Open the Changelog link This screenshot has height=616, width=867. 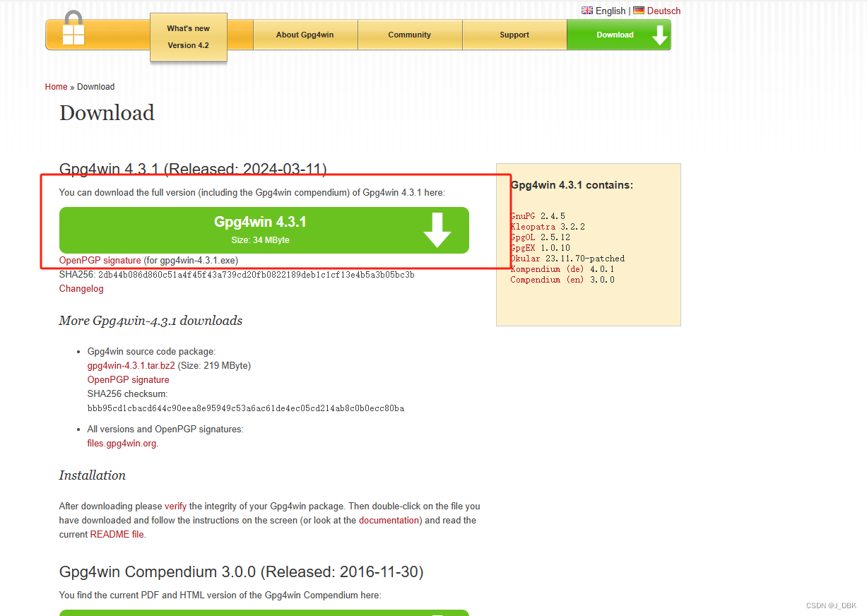coord(81,288)
